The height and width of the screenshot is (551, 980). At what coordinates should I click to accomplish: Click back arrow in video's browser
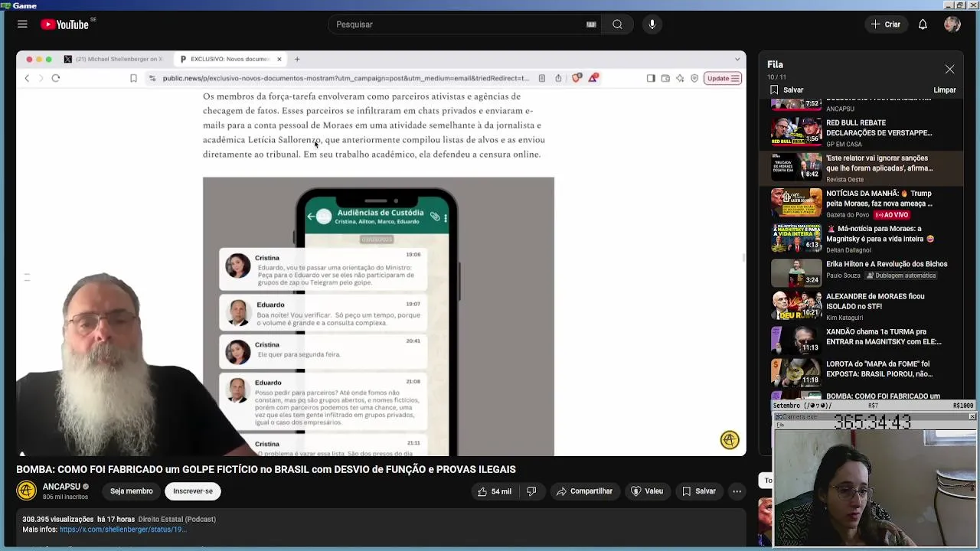pyautogui.click(x=27, y=78)
